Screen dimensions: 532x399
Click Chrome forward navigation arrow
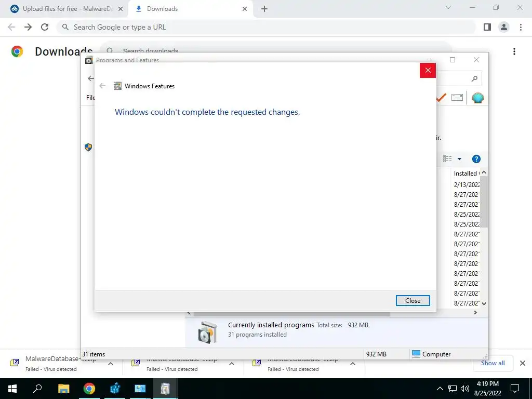[x=28, y=27]
